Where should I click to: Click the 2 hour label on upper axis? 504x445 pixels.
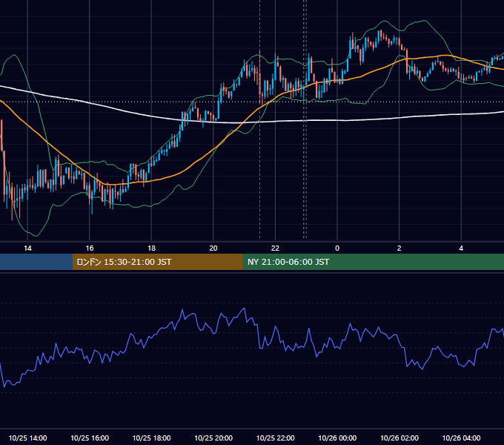point(399,248)
